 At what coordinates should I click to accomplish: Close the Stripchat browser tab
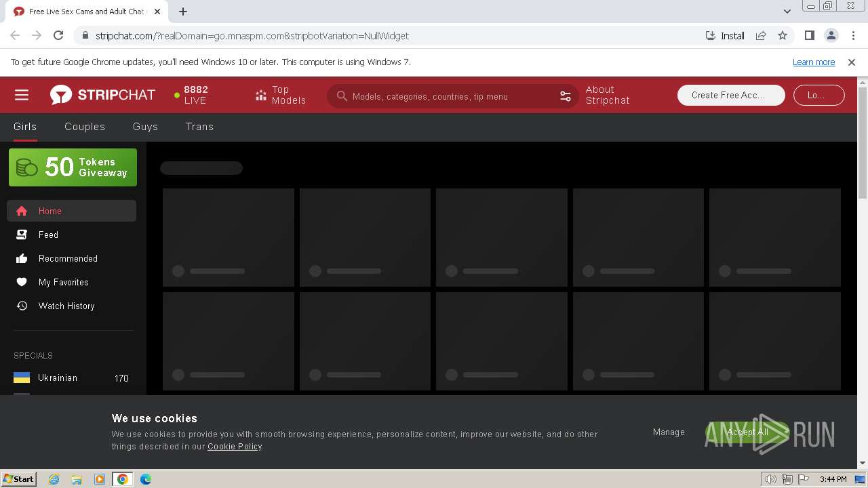click(157, 12)
